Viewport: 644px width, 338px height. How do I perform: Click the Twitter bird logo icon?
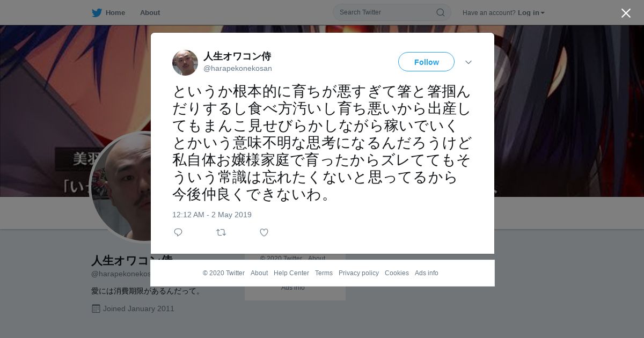(x=97, y=12)
